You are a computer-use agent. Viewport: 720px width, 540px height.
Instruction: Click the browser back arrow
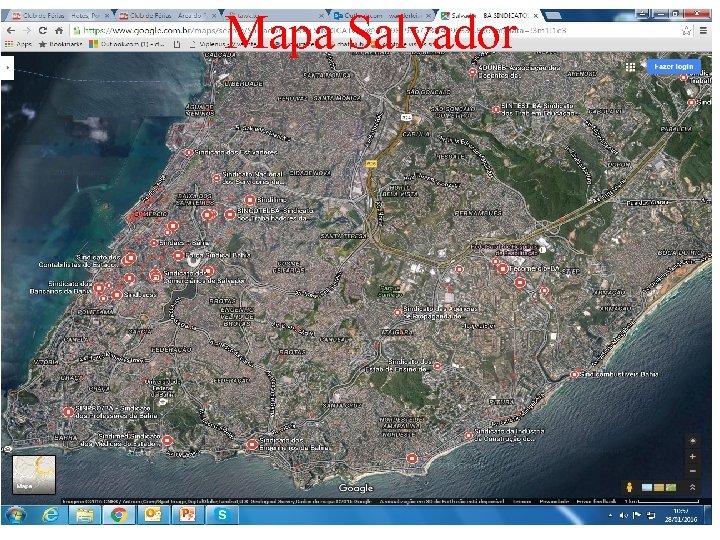coord(11,31)
